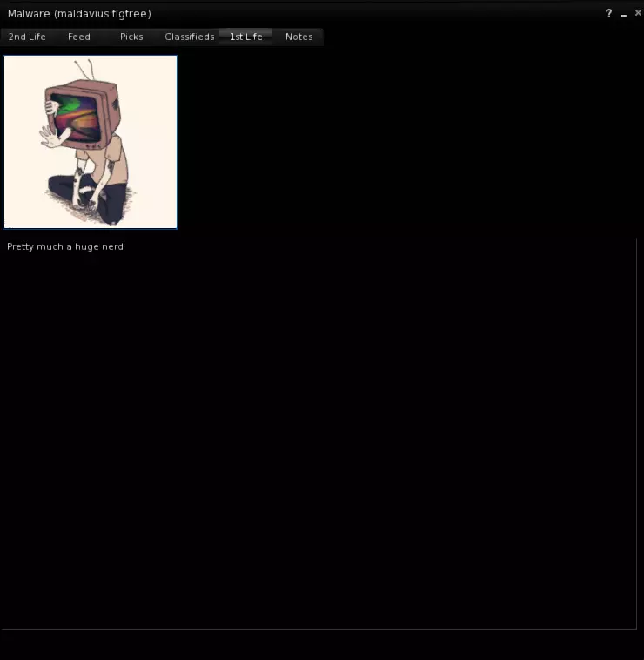Close the Malware profile window
Image resolution: width=644 pixels, height=660 pixels.
(x=638, y=13)
